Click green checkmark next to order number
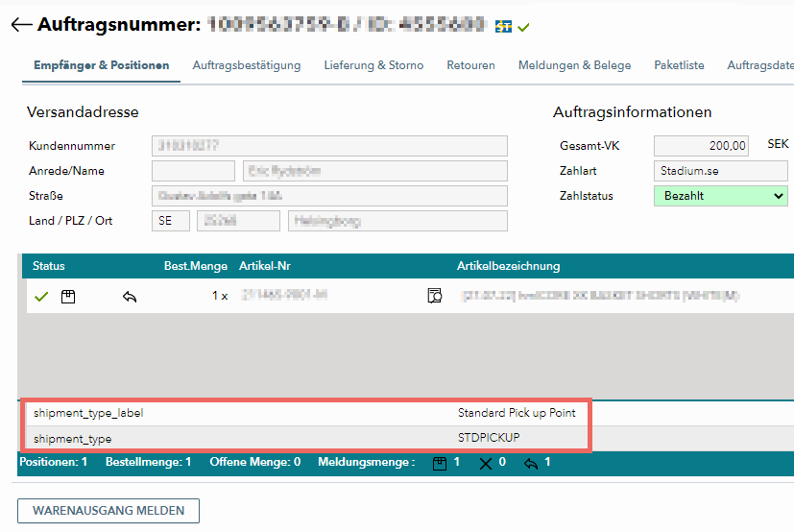794x532 pixels. (523, 27)
